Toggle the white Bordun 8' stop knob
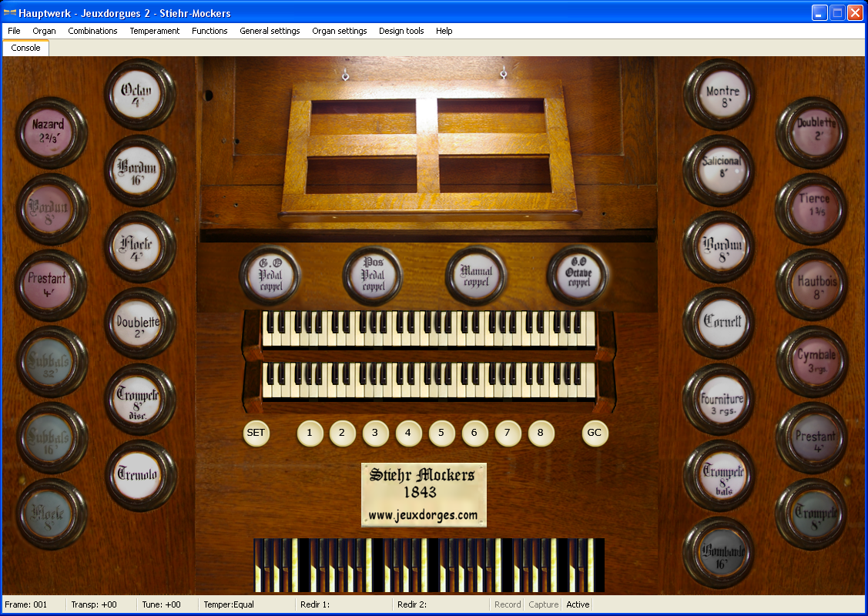This screenshot has height=616, width=868. pyautogui.click(x=719, y=247)
